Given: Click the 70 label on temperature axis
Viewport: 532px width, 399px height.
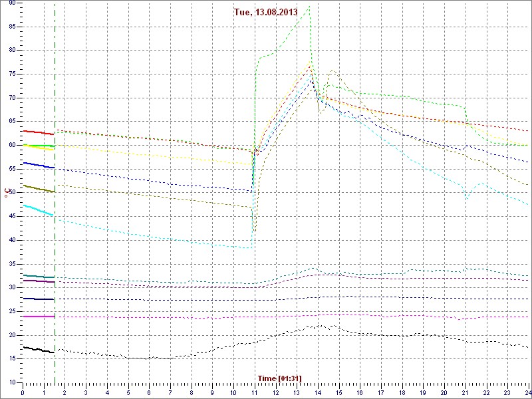Looking at the screenshot, I should pyautogui.click(x=12, y=98).
